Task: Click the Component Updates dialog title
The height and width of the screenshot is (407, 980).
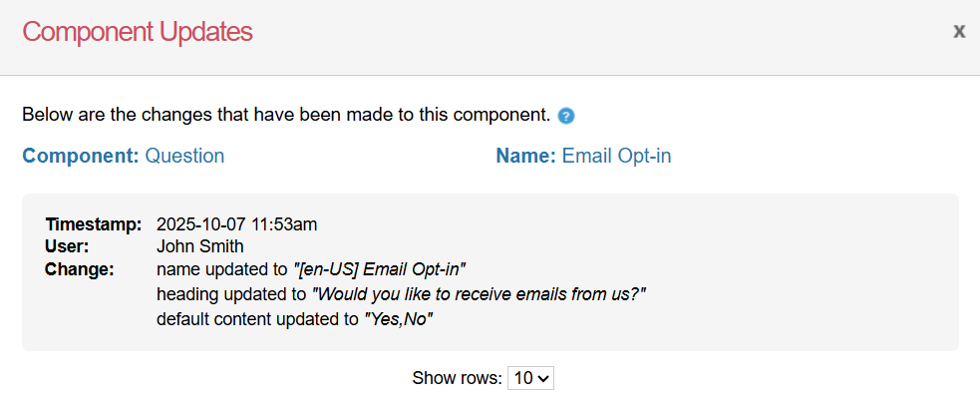Action: click(138, 32)
